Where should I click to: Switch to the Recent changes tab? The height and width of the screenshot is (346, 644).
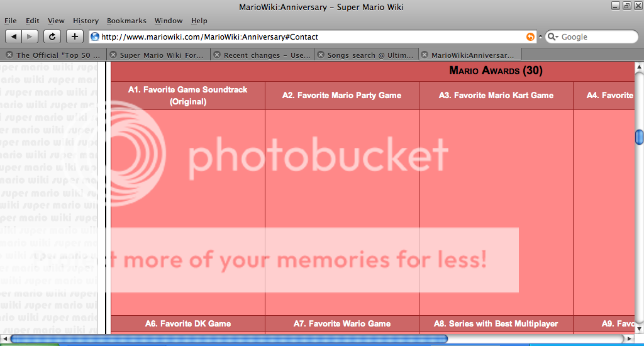pos(267,55)
